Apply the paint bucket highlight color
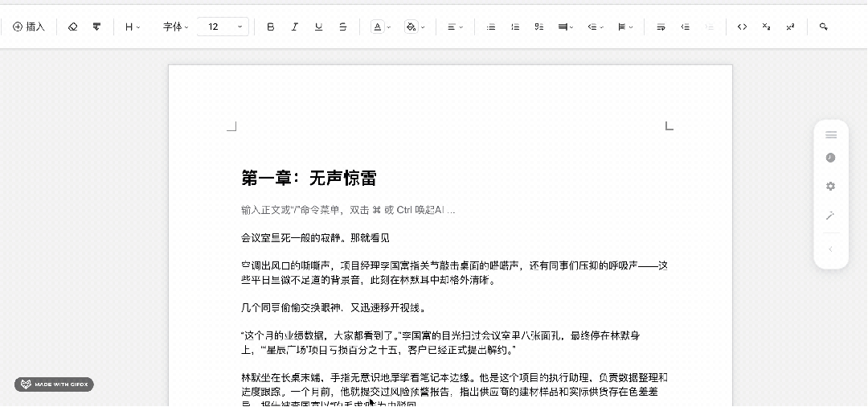This screenshot has width=868, height=407. tap(411, 27)
